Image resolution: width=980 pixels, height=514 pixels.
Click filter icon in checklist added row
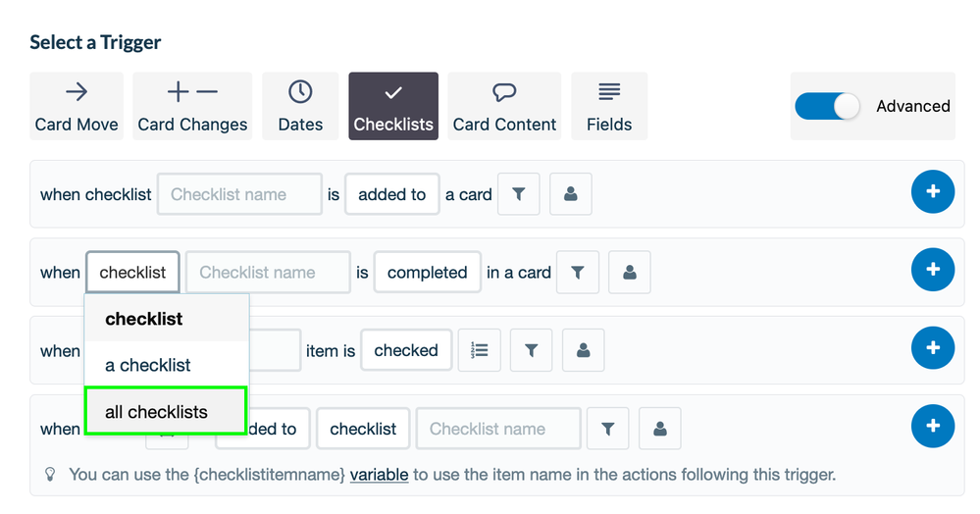coord(518,194)
